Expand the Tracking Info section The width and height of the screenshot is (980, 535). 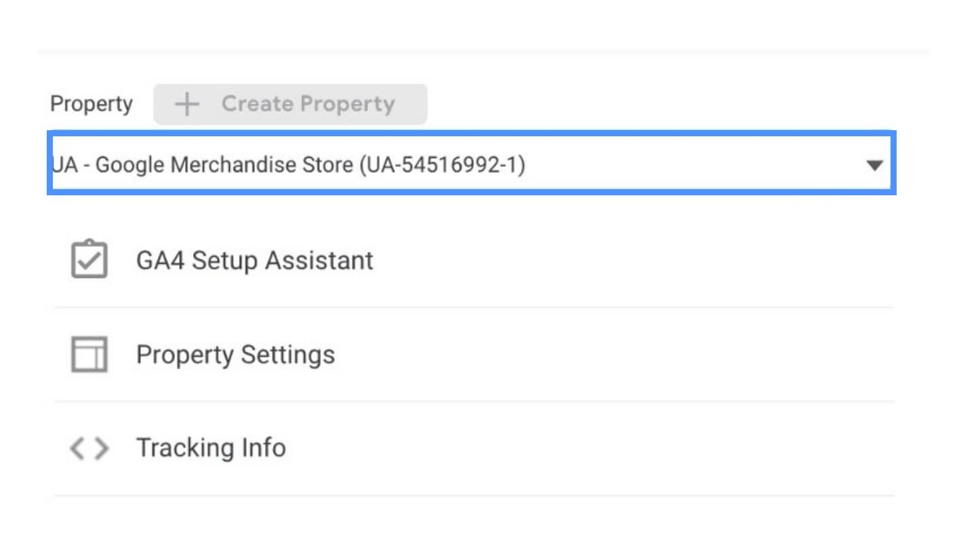211,448
